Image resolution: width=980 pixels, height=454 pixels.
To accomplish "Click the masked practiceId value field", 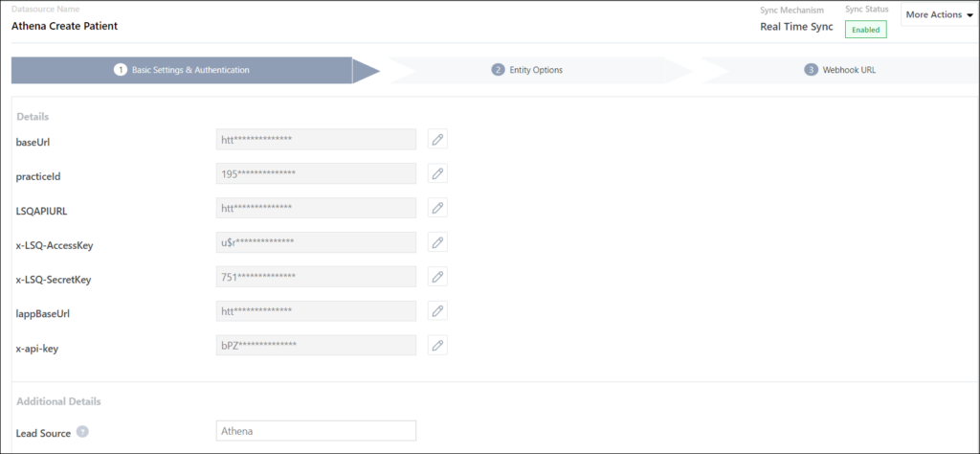I will (316, 173).
